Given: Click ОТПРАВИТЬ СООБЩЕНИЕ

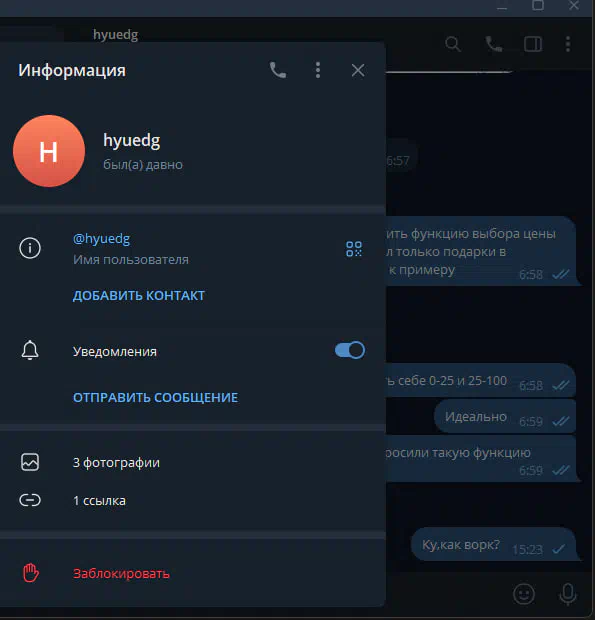Looking at the screenshot, I should (155, 397).
